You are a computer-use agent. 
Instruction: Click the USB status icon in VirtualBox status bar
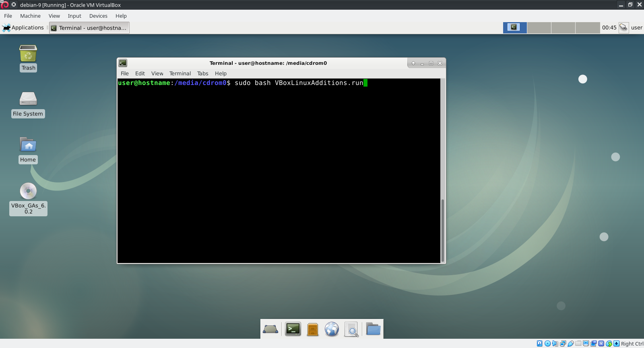pos(571,344)
